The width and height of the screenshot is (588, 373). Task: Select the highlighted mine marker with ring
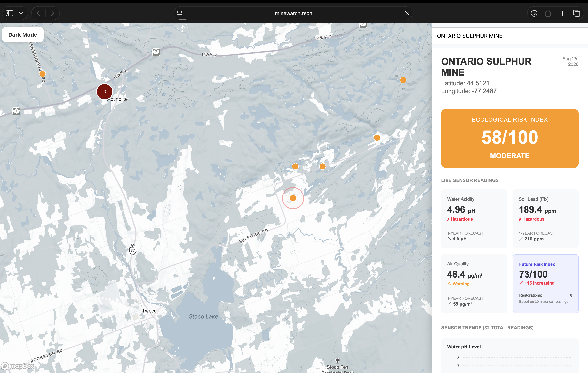click(293, 198)
